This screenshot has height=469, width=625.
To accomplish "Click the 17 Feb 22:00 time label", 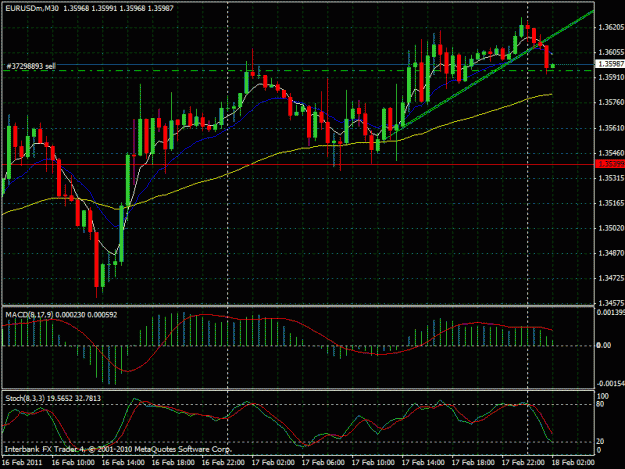I will (x=523, y=462).
